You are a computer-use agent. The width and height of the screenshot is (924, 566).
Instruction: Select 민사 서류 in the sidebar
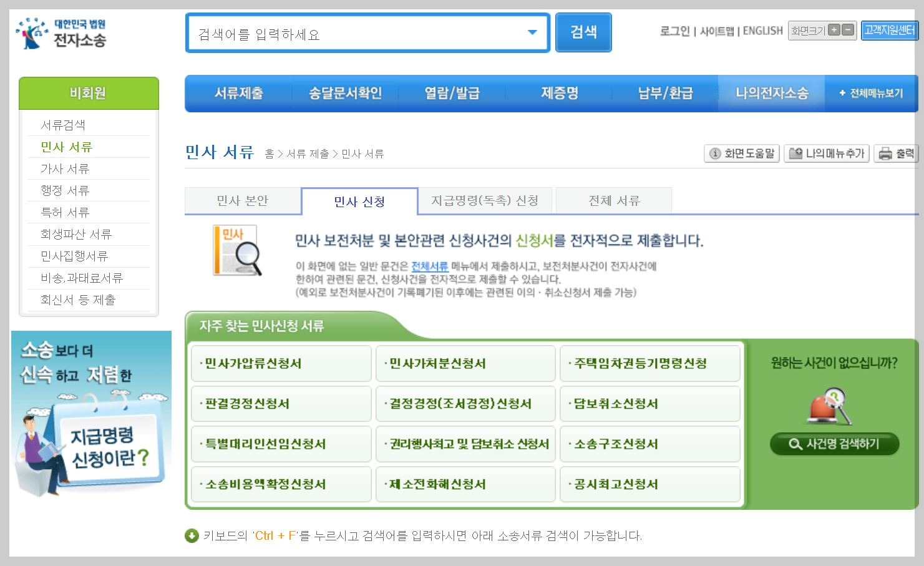66,147
